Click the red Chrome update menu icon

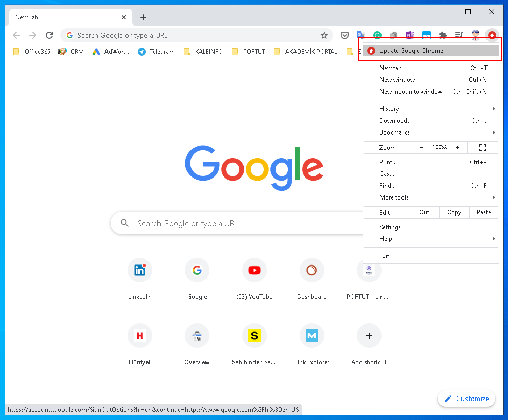pos(492,35)
